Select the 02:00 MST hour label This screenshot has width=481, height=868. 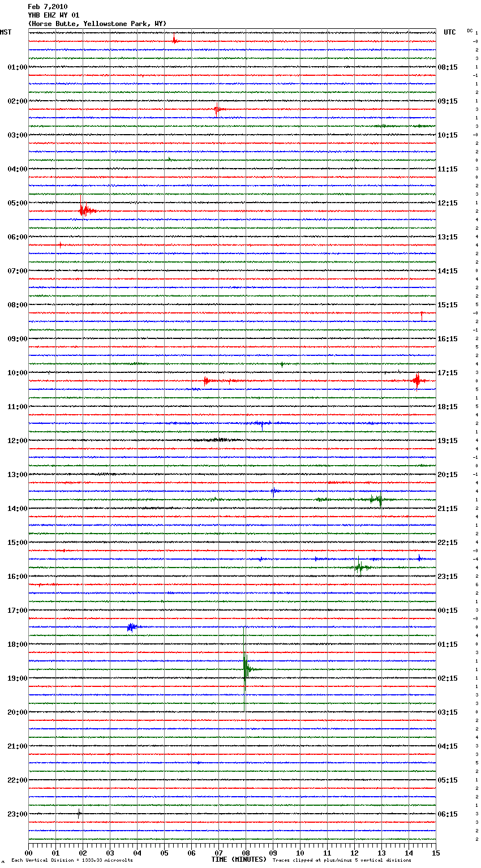click(x=17, y=101)
